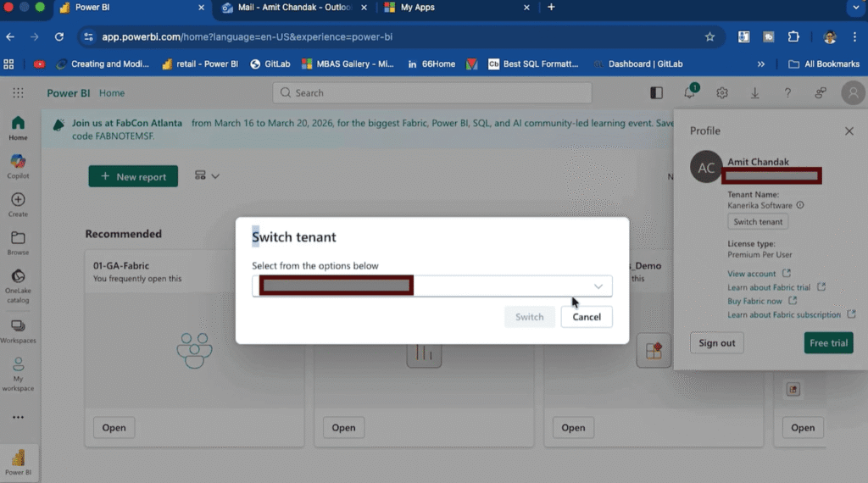Start the Free trial
The width and height of the screenshot is (868, 483).
[x=828, y=343]
